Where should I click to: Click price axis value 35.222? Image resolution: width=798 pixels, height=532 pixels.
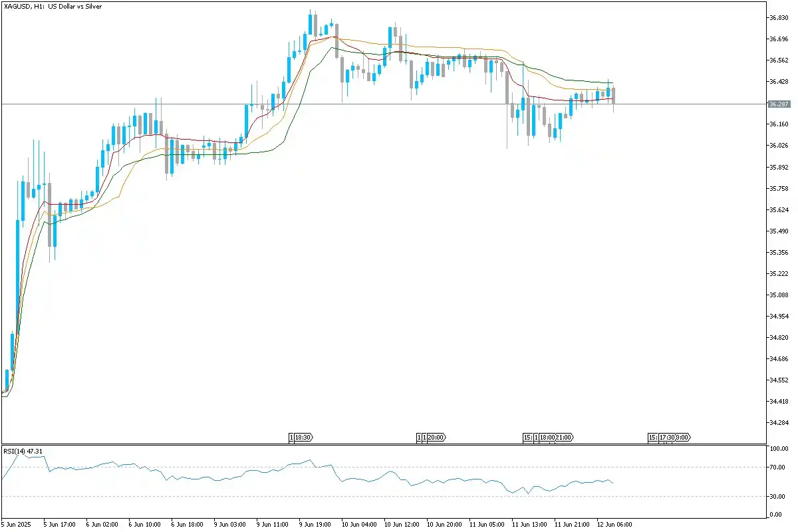tap(779, 273)
